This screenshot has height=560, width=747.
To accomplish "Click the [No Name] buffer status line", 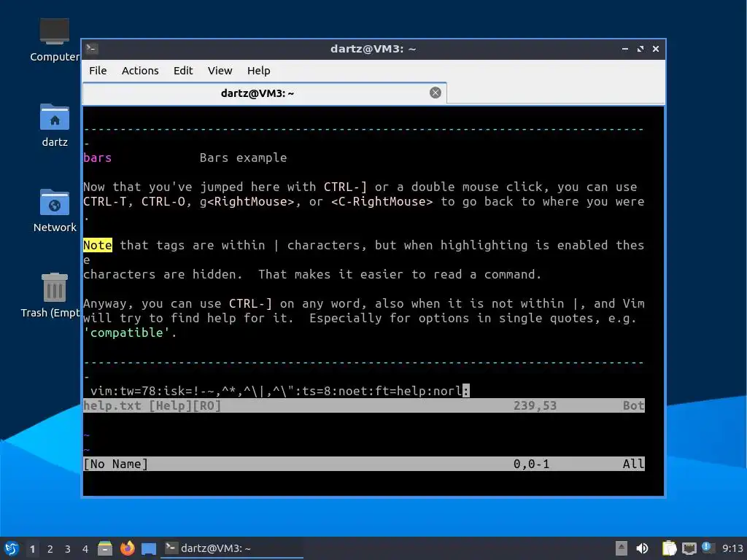I will (x=364, y=464).
